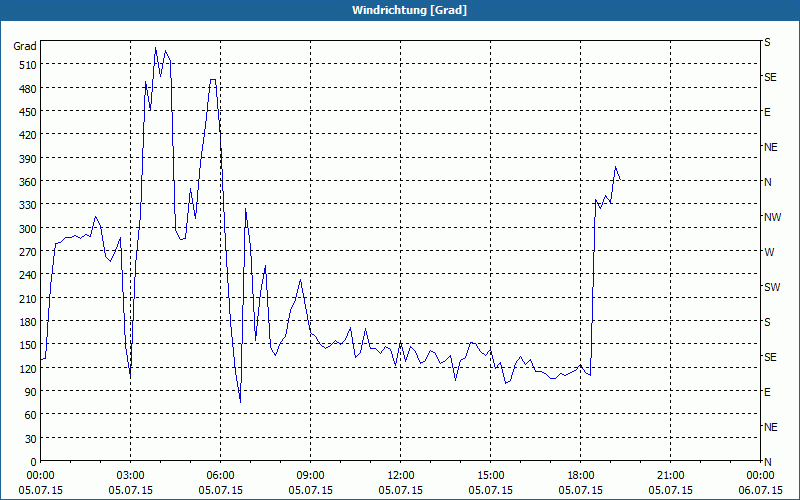Click the y-axis value 360
The image size is (800, 500).
[x=28, y=182]
